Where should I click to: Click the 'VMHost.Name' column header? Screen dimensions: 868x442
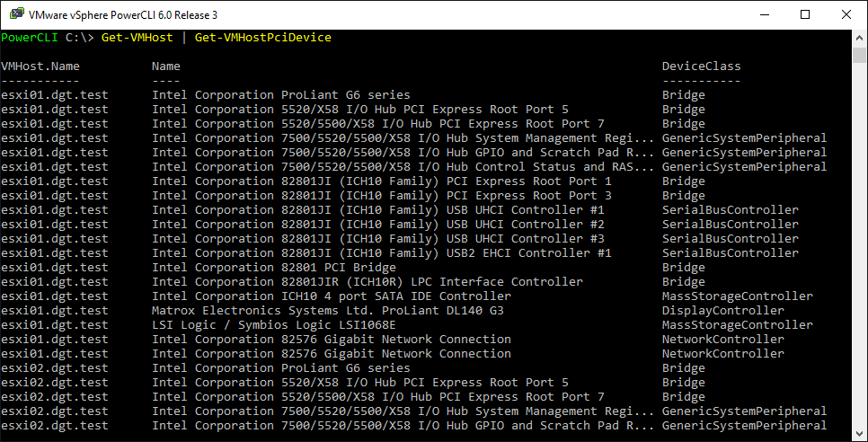click(40, 66)
